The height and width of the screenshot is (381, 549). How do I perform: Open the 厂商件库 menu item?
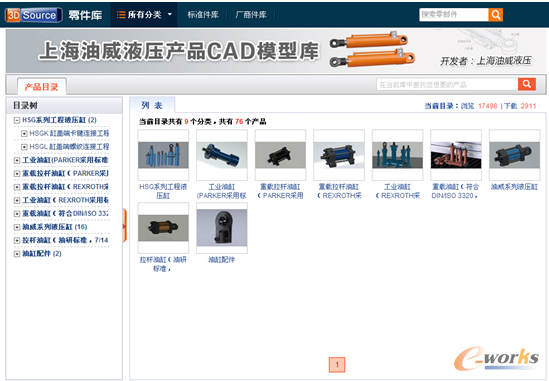pos(251,15)
